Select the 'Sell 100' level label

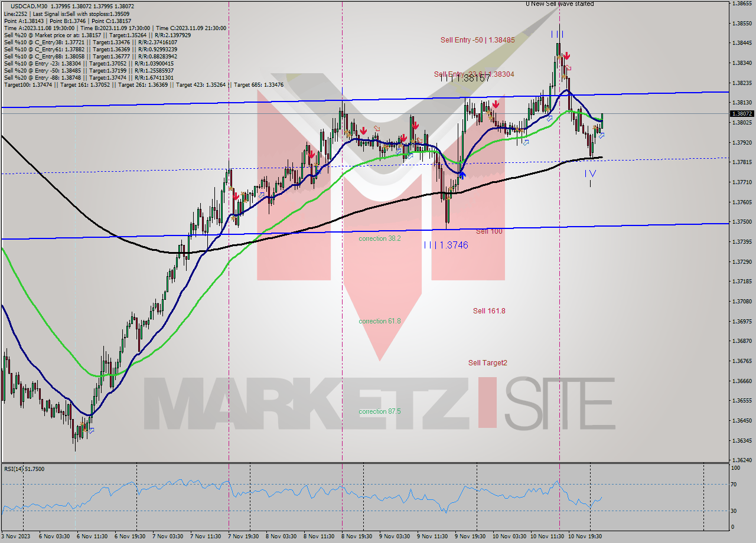(x=489, y=231)
